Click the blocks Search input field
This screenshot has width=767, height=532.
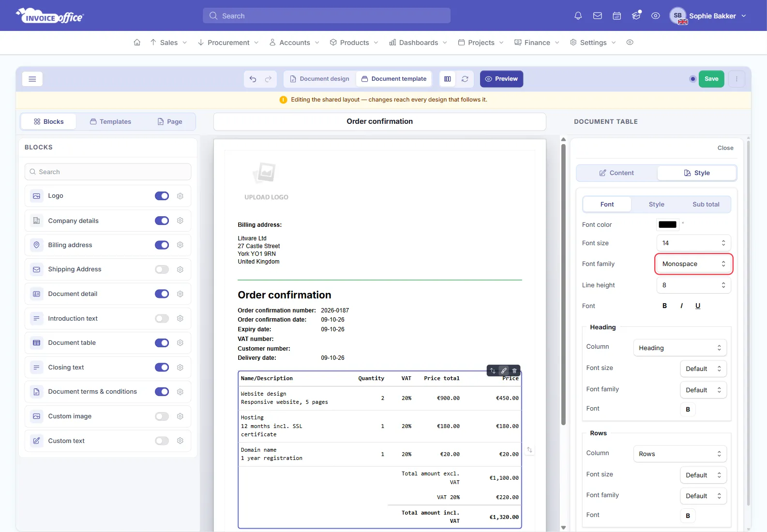[108, 172]
